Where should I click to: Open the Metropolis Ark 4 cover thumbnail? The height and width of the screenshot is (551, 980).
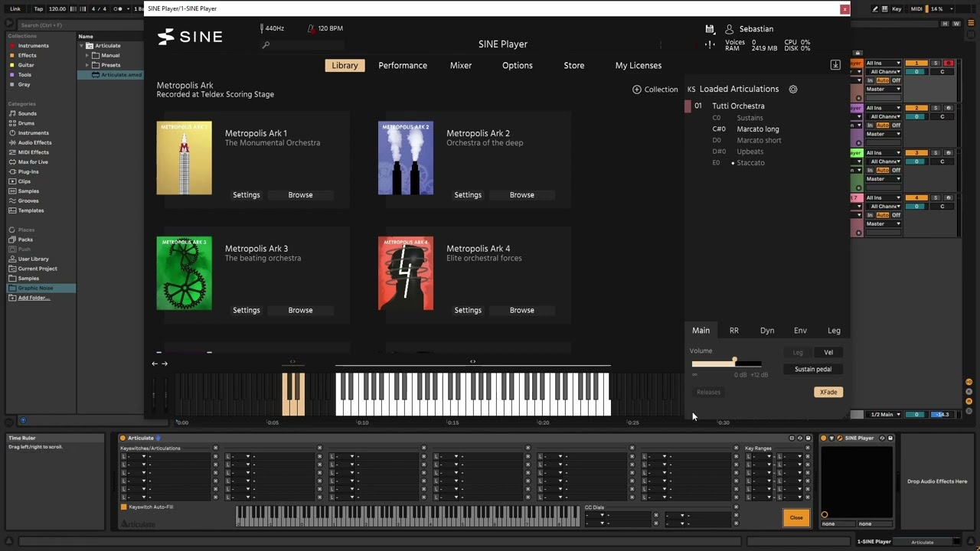(x=406, y=273)
